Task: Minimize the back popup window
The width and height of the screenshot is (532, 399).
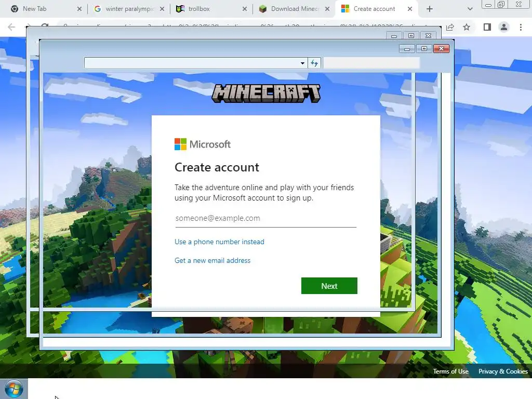Action: [394, 36]
